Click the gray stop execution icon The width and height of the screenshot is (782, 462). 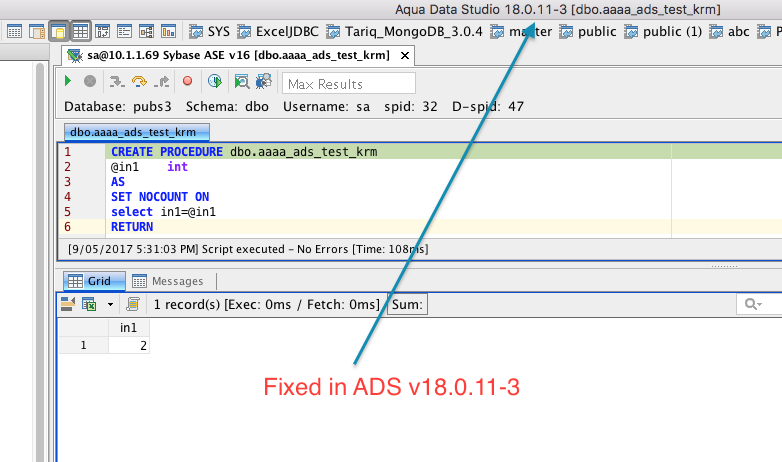[90, 81]
